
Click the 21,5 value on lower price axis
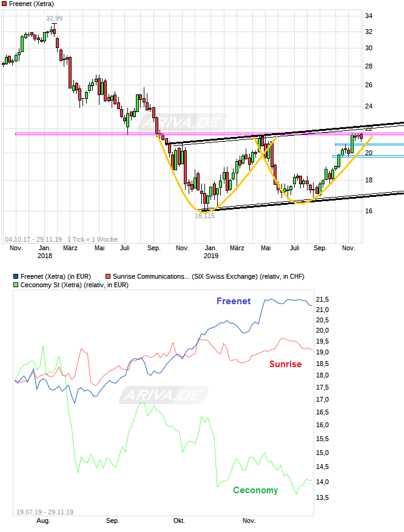(323, 299)
